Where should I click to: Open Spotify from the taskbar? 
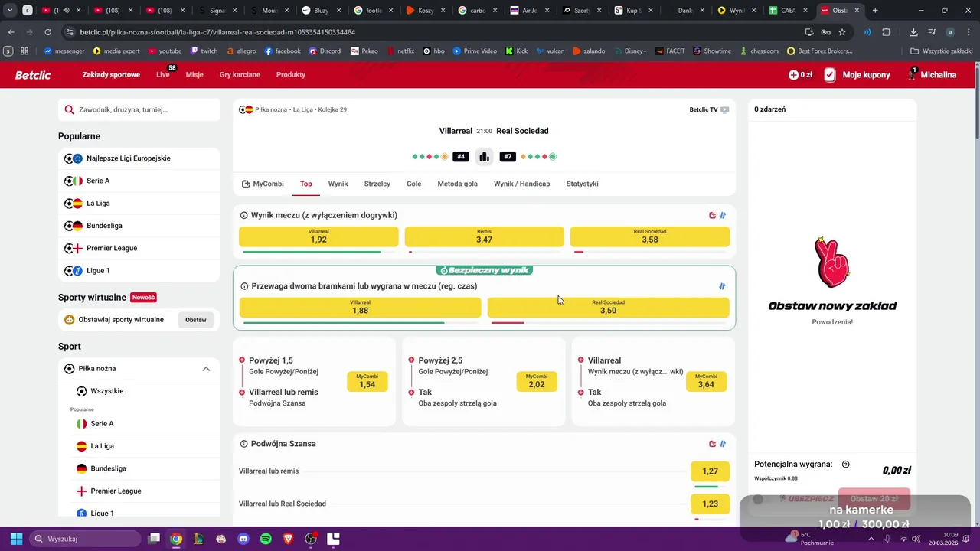click(266, 539)
